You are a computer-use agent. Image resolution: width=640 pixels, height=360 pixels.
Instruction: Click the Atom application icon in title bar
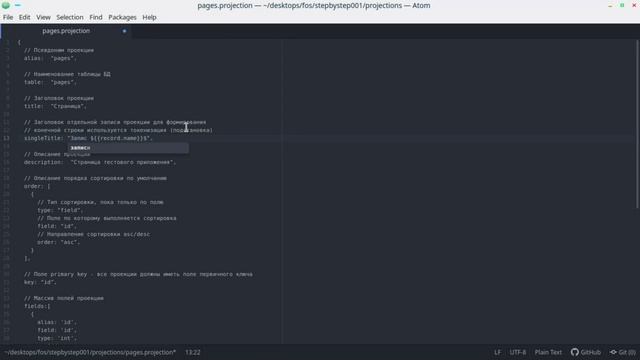click(x=6, y=5)
